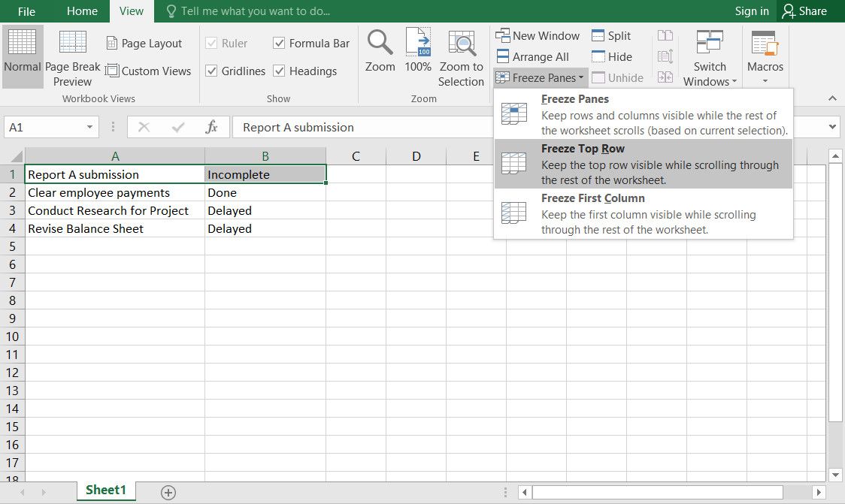
Task: Open Page Break Preview view
Action: [73, 44]
